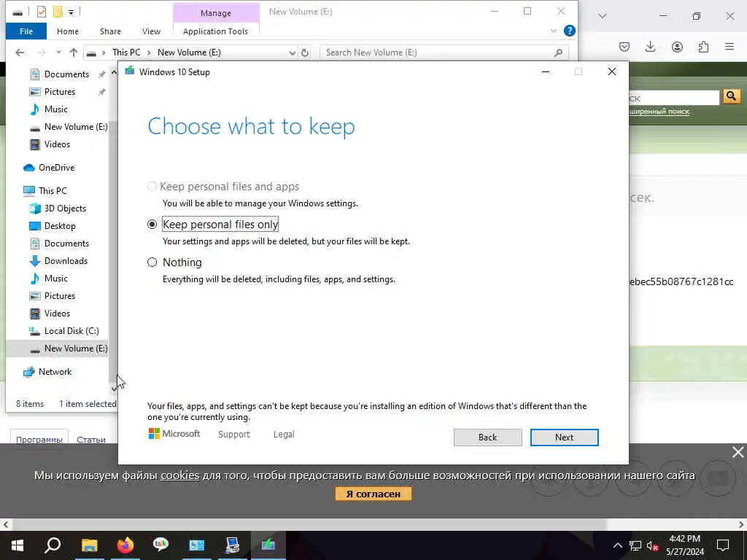Click the Windows Start button
747x560 pixels.
18,545
